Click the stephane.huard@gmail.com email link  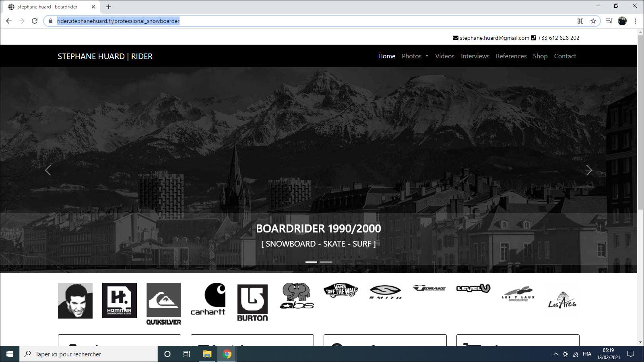tap(494, 38)
